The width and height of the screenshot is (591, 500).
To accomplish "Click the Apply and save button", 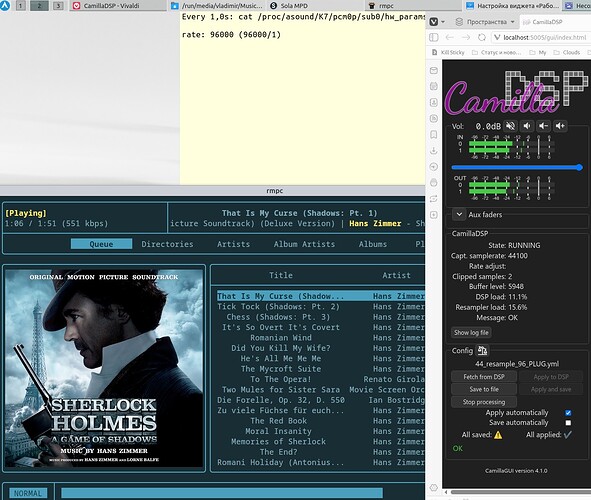I will click(551, 389).
